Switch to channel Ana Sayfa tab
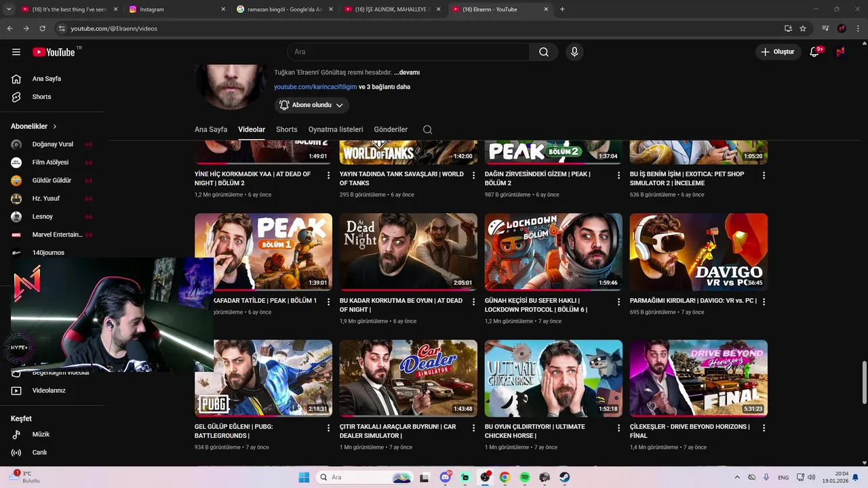This screenshot has height=488, width=868. (211, 129)
